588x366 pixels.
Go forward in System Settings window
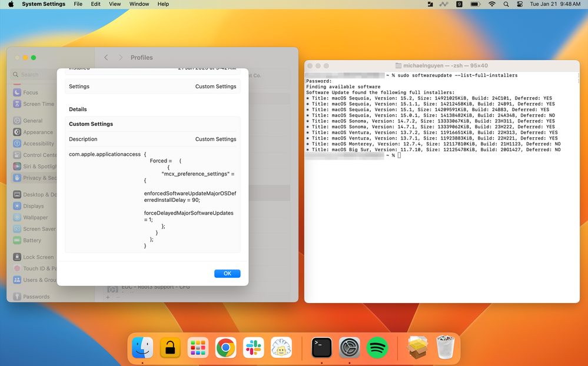click(x=121, y=58)
